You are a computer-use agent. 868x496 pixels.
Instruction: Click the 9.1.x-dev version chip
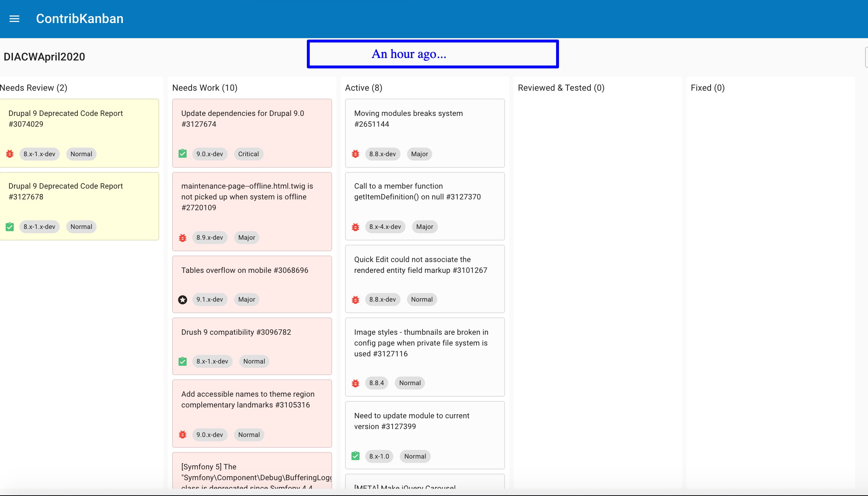click(x=210, y=299)
